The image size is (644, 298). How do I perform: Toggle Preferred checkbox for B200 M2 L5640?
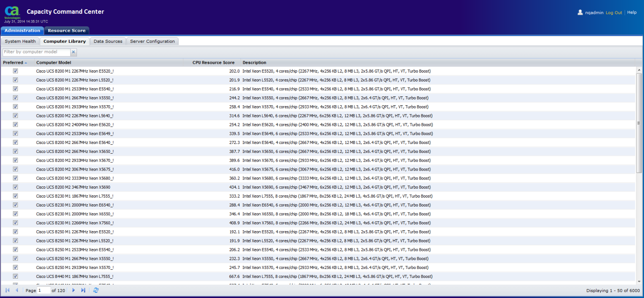pos(15,116)
